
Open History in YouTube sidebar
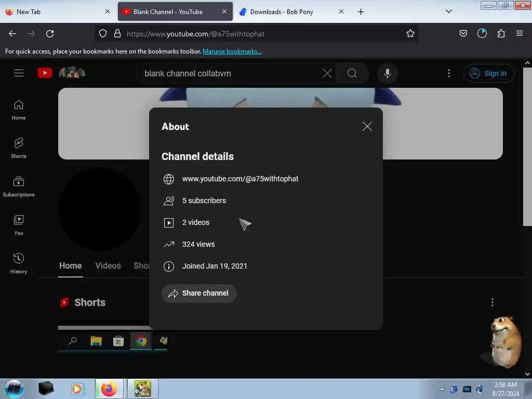tap(19, 263)
